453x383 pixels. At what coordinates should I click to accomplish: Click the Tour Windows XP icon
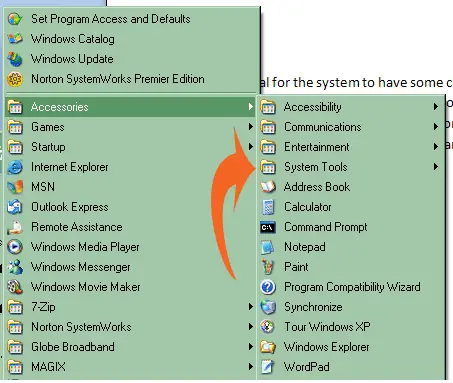tap(268, 327)
